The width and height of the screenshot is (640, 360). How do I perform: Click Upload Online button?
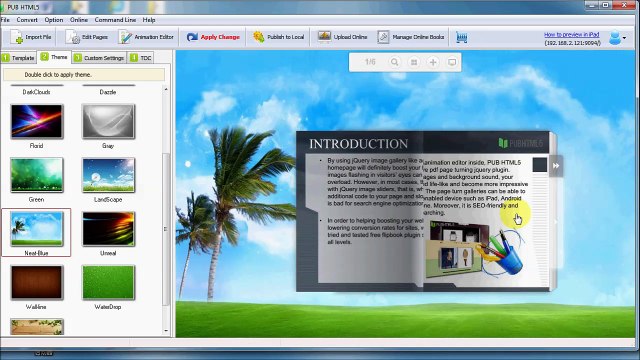pyautogui.click(x=342, y=37)
